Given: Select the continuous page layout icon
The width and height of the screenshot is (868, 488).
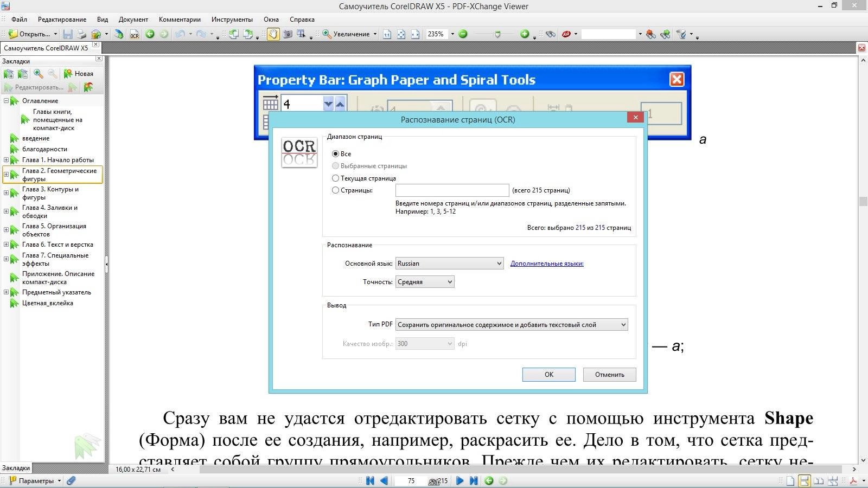Looking at the screenshot, I should tap(805, 480).
